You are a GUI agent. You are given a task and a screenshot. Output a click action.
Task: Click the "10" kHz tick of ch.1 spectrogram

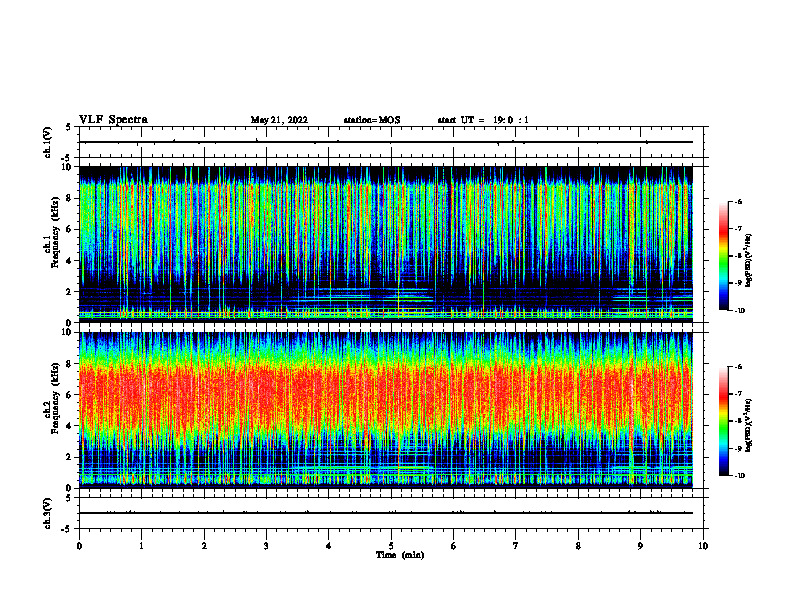pyautogui.click(x=67, y=167)
